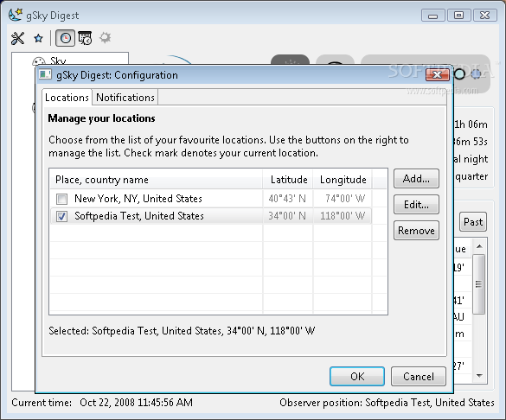The height and width of the screenshot is (420, 506).
Task: Click latitude cell 40°43' N
Action: click(x=287, y=199)
